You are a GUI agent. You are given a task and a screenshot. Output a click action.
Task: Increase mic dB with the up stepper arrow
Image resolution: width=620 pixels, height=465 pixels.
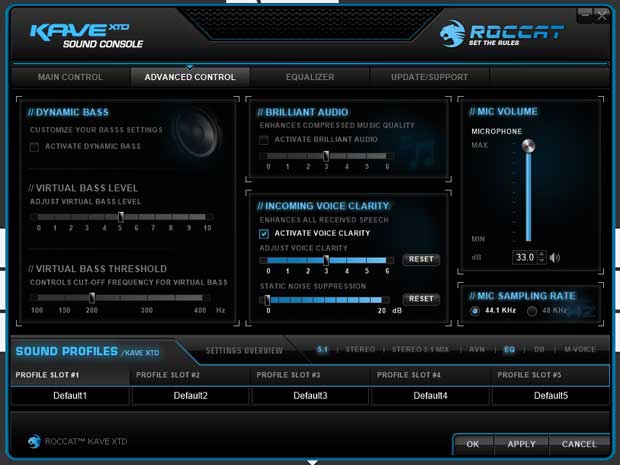point(542,254)
